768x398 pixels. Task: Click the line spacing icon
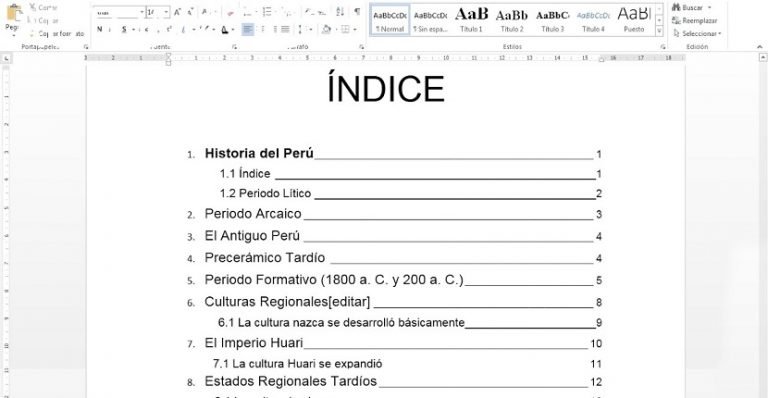pyautogui.click(x=300, y=29)
